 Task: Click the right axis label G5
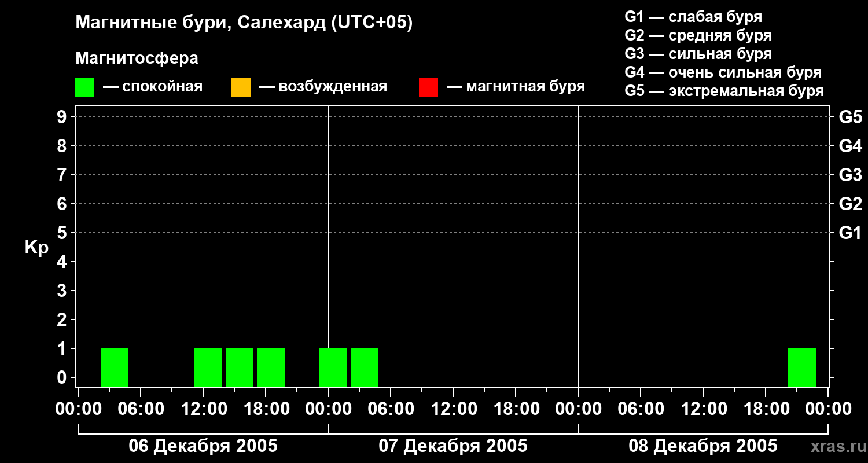(850, 117)
